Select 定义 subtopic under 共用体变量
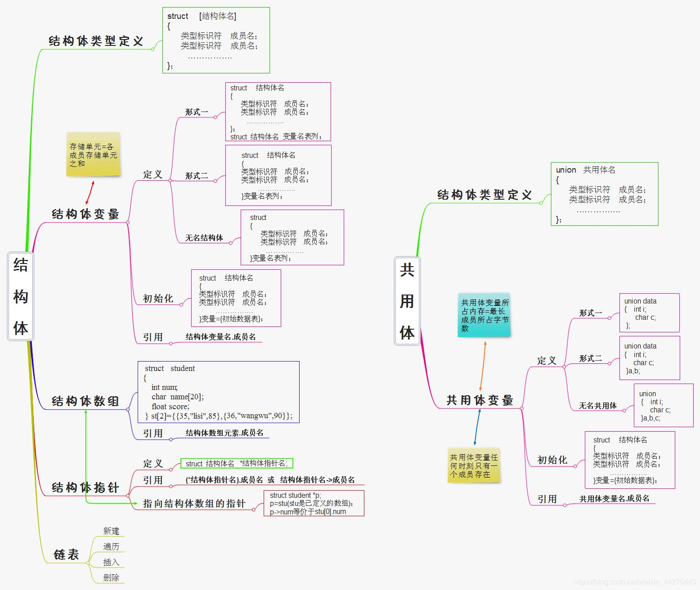 point(547,361)
